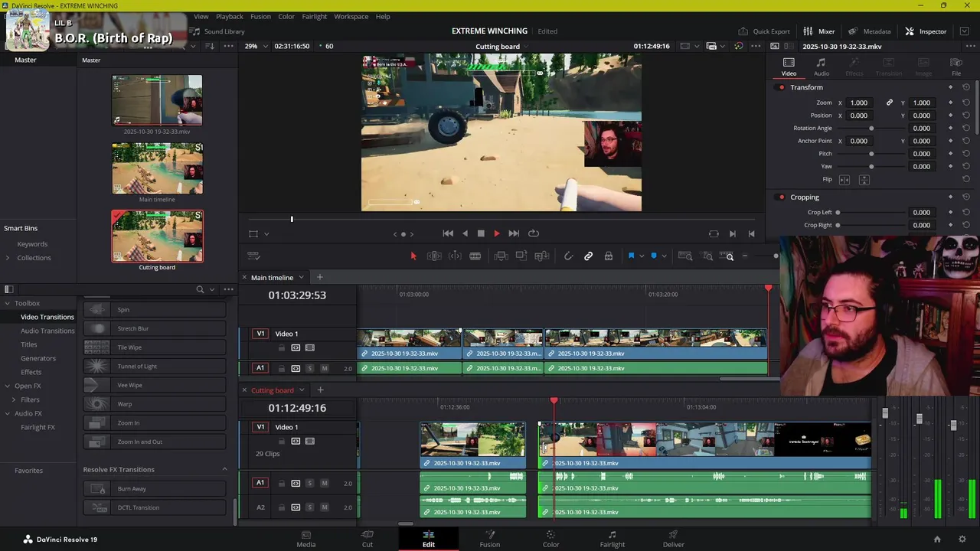Image resolution: width=980 pixels, height=551 pixels.
Task: Expand Main timeline tab dropdown
Action: (x=301, y=278)
